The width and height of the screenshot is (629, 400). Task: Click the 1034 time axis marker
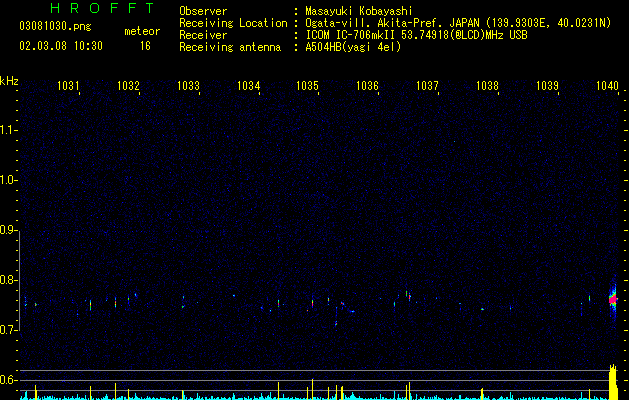[x=248, y=85]
